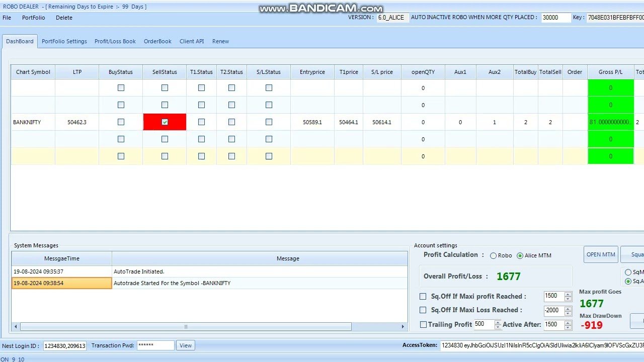Click the Maxi Loss value field showing -2000
The image size is (644, 362).
tap(554, 310)
